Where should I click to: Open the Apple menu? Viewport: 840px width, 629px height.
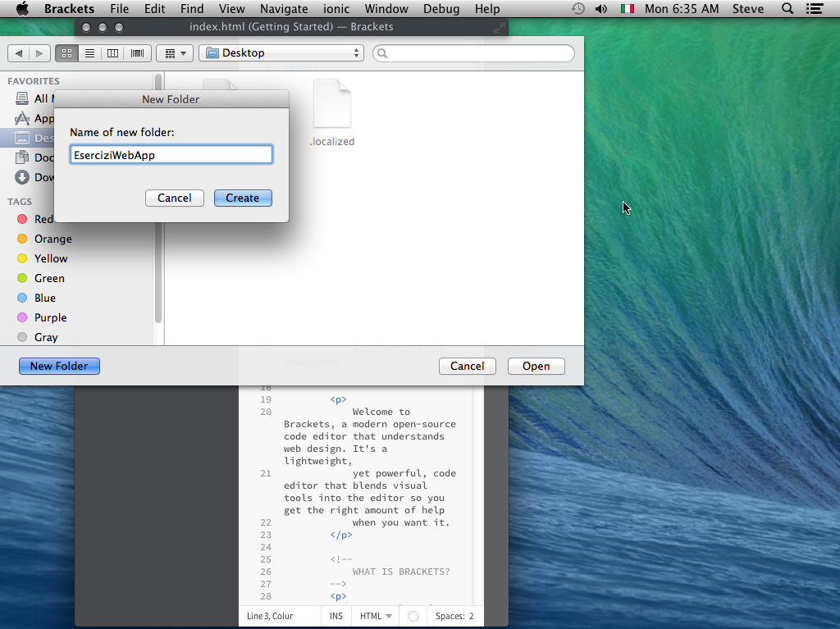[22, 8]
